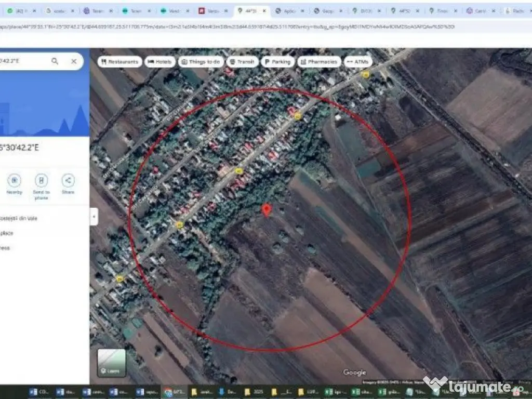This screenshot has width=532, height=399.
Task: Open the 2025 folder in taskbar
Action: pyautogui.click(x=253, y=392)
